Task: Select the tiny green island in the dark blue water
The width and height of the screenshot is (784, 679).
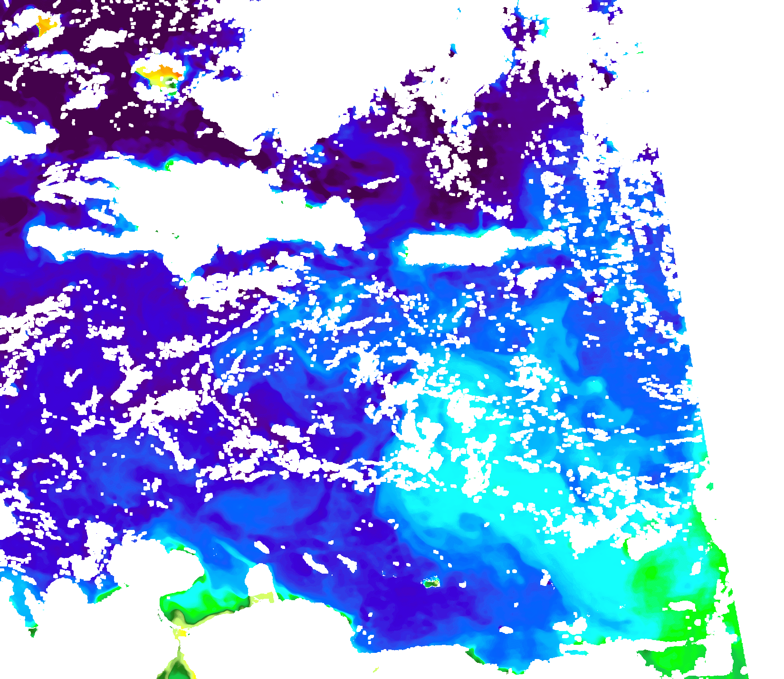Action: point(431,582)
